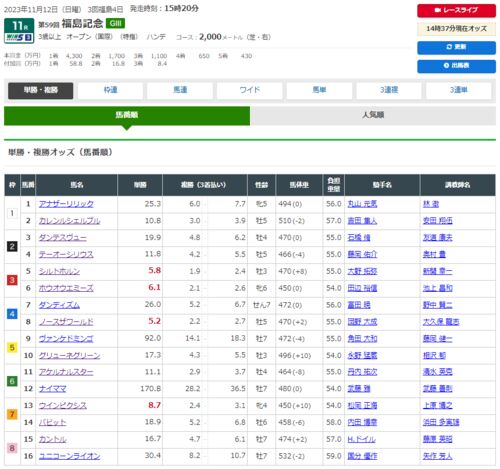Open horse link ヴァンケドミンゴ
This screenshot has width=500, height=469.
[66, 339]
